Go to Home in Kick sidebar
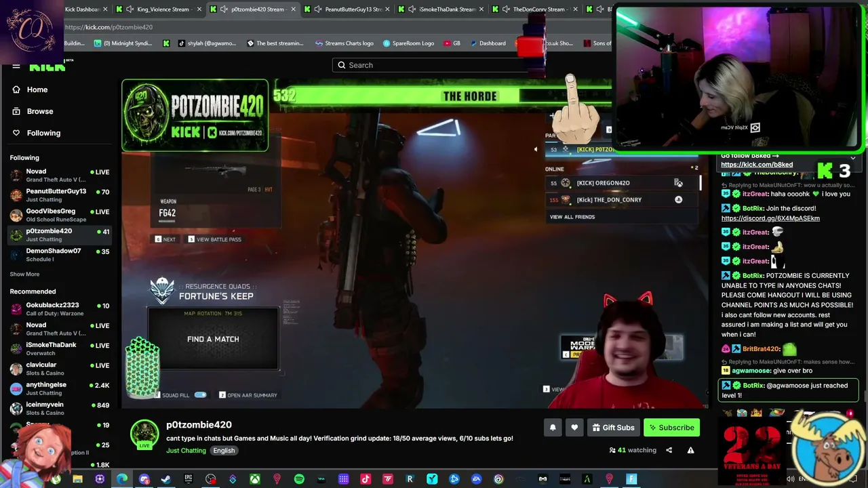Image resolution: width=868 pixels, height=488 pixels. (37, 89)
